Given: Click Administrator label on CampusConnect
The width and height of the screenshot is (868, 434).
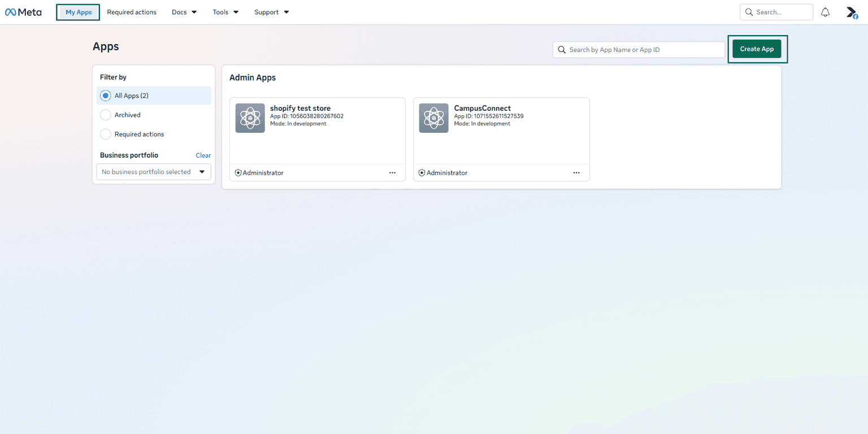Looking at the screenshot, I should point(447,173).
